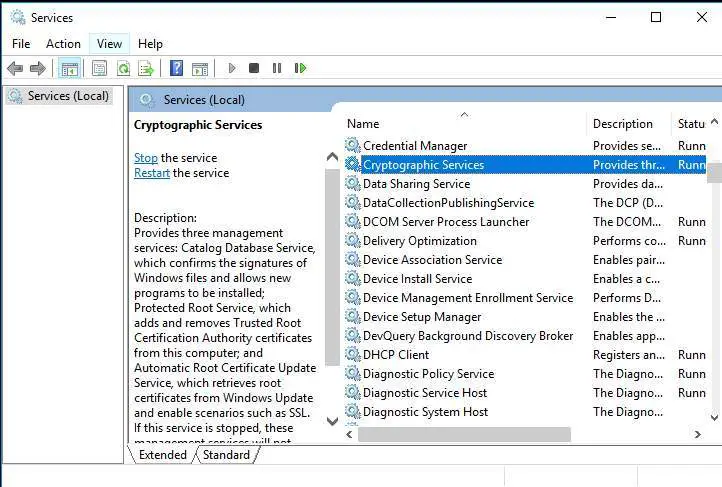Select Services (Local) in the console tree
Viewport: 722px width, 487px height.
pos(61,96)
